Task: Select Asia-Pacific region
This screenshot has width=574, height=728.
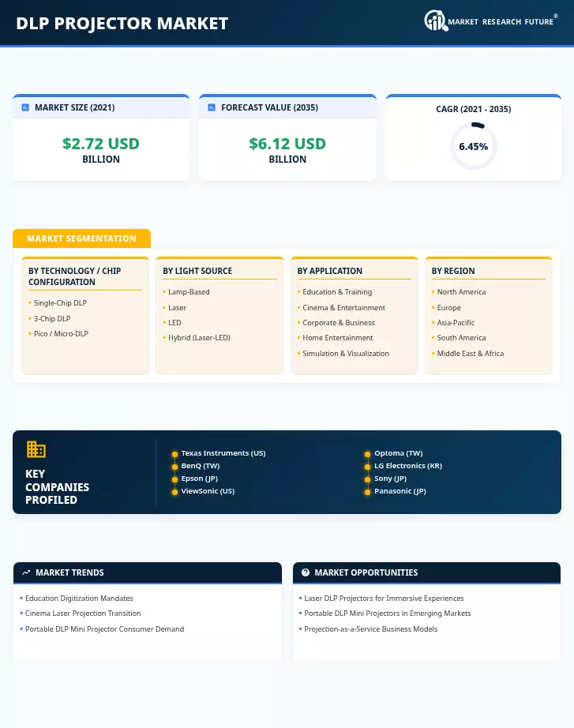Action: [456, 323]
